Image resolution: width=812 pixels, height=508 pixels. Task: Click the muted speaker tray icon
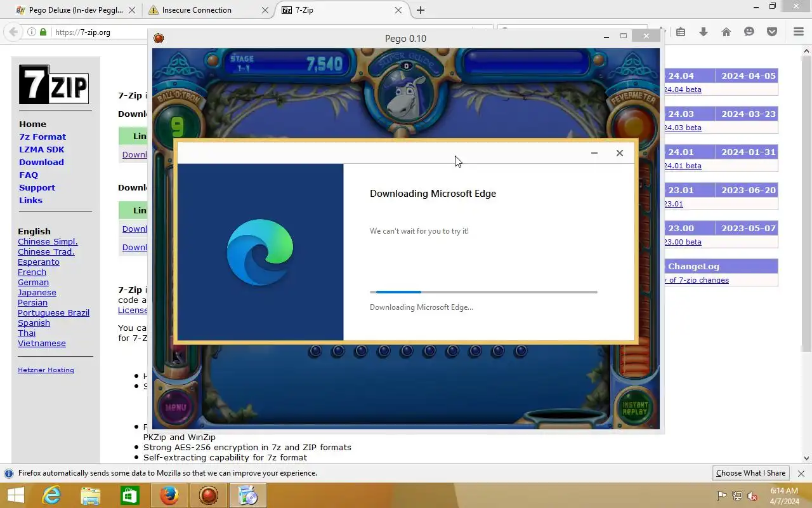tap(752, 496)
